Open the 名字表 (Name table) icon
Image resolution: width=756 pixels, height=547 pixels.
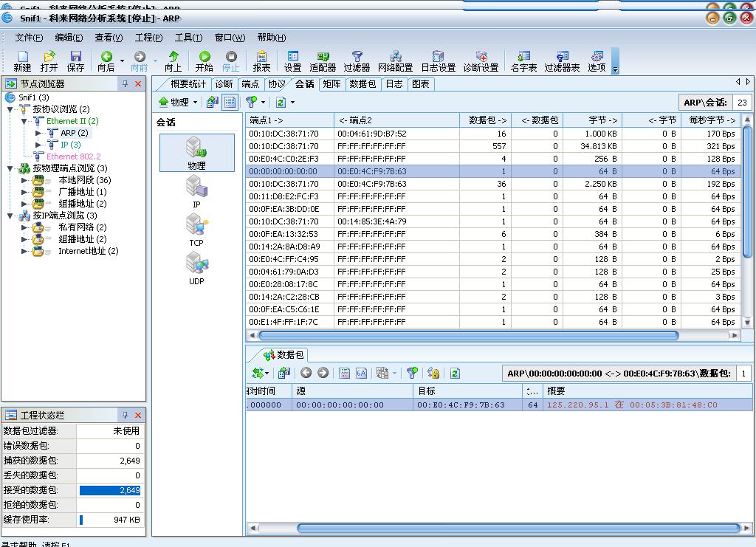click(523, 61)
